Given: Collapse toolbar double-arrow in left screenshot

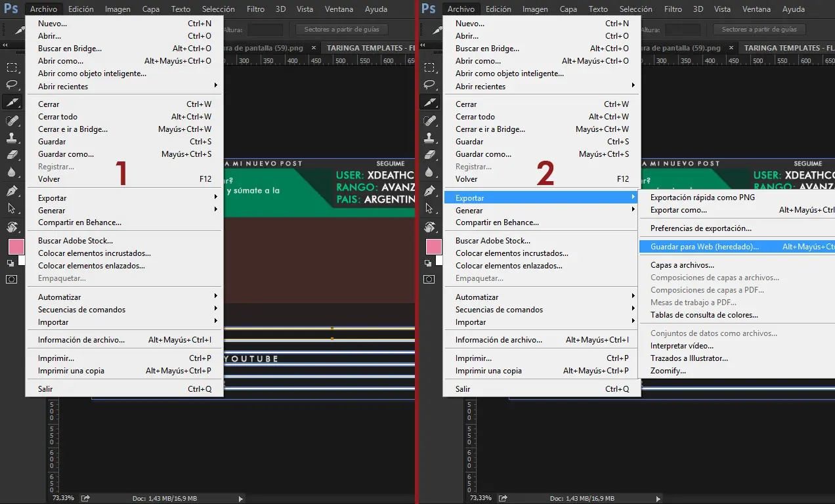Looking at the screenshot, I should tap(7, 45).
